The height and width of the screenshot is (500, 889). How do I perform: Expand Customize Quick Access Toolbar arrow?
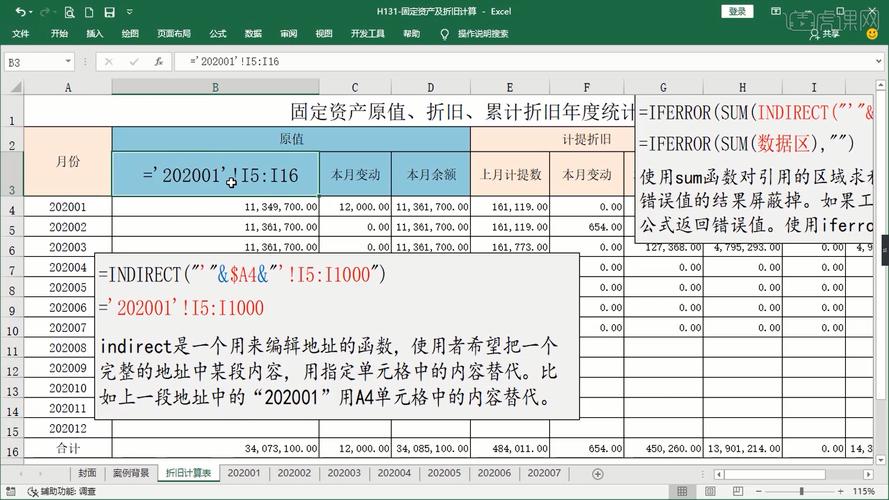[x=129, y=12]
